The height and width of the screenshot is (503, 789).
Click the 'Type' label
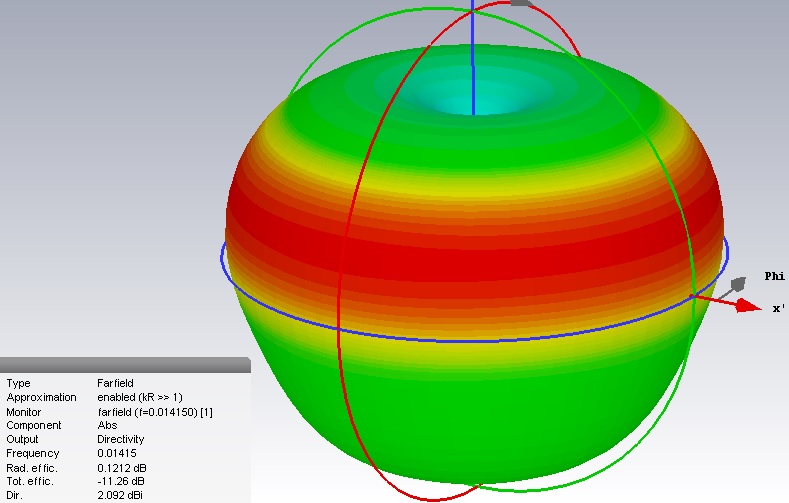coord(18,383)
